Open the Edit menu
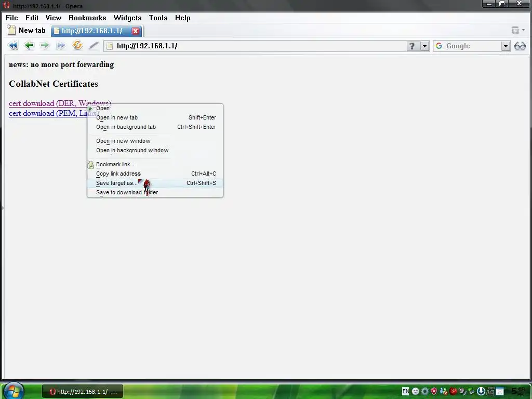This screenshot has width=532, height=399. tap(32, 18)
